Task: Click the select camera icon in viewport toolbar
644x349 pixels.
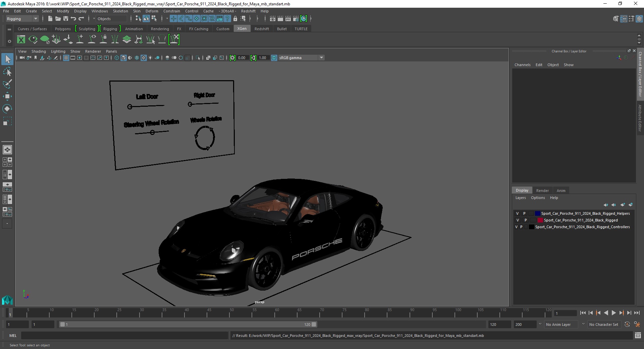Action: 22,58
